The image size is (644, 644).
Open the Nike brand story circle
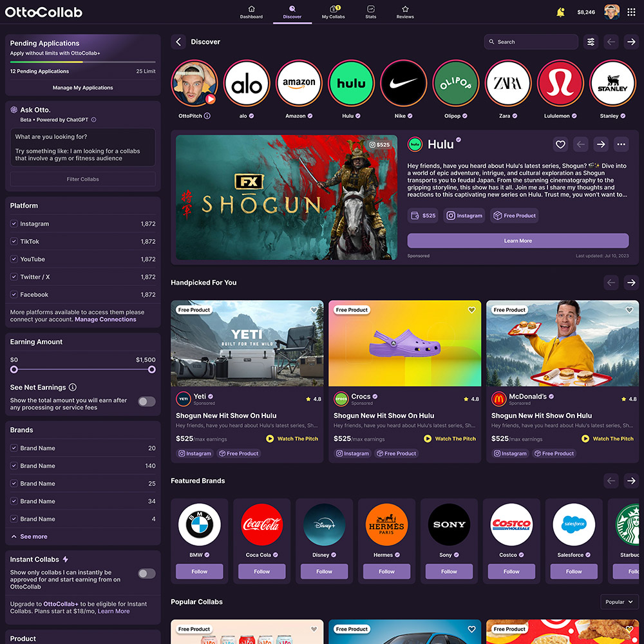click(x=404, y=84)
